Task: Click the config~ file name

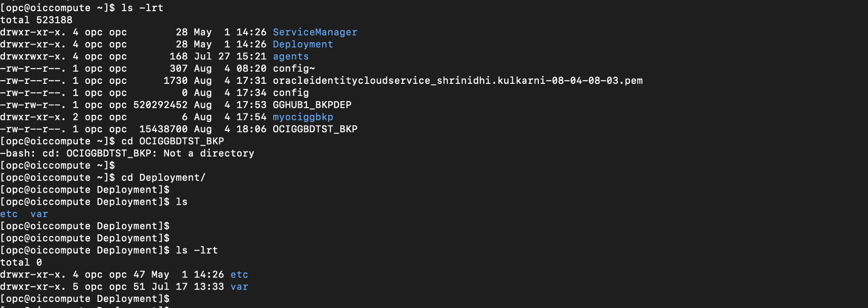Action: 294,69
